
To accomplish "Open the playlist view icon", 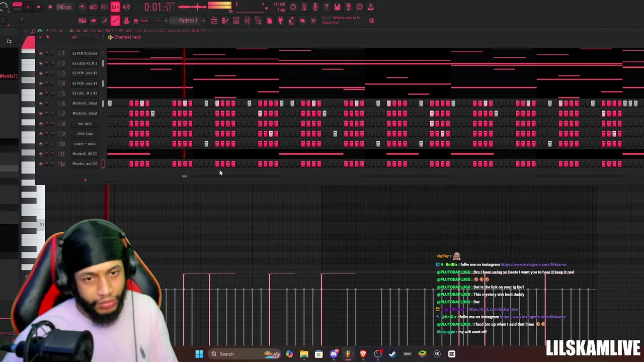I will (214, 21).
